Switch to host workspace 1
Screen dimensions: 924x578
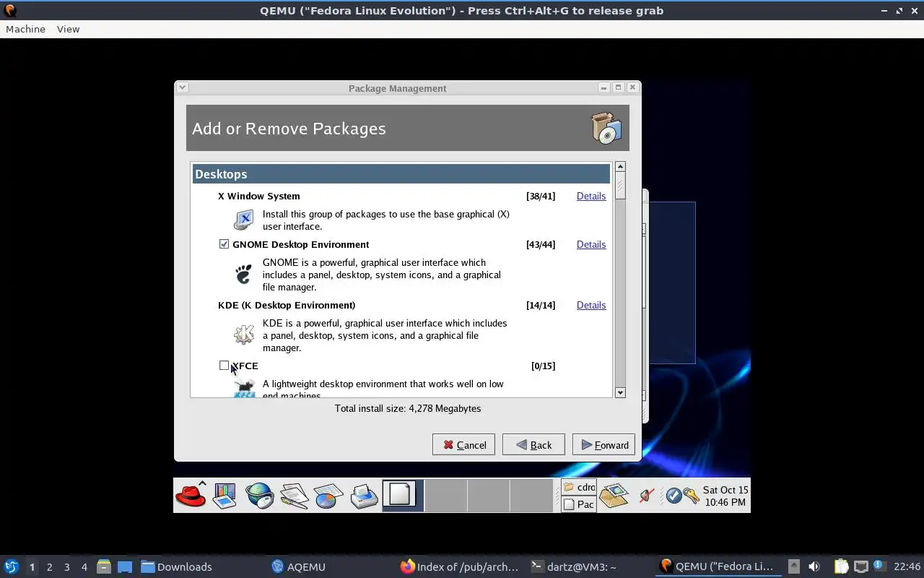[32, 566]
